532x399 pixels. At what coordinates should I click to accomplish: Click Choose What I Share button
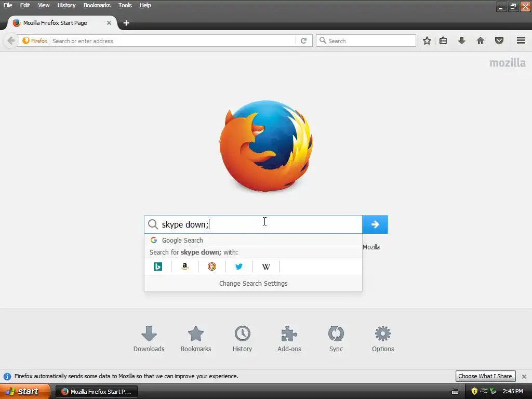pyautogui.click(x=486, y=376)
